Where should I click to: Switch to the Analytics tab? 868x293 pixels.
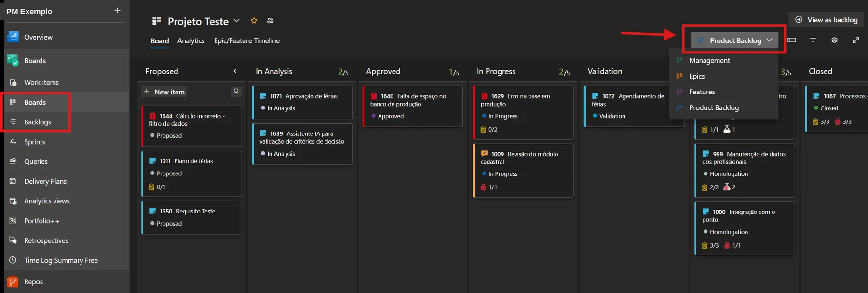point(191,41)
